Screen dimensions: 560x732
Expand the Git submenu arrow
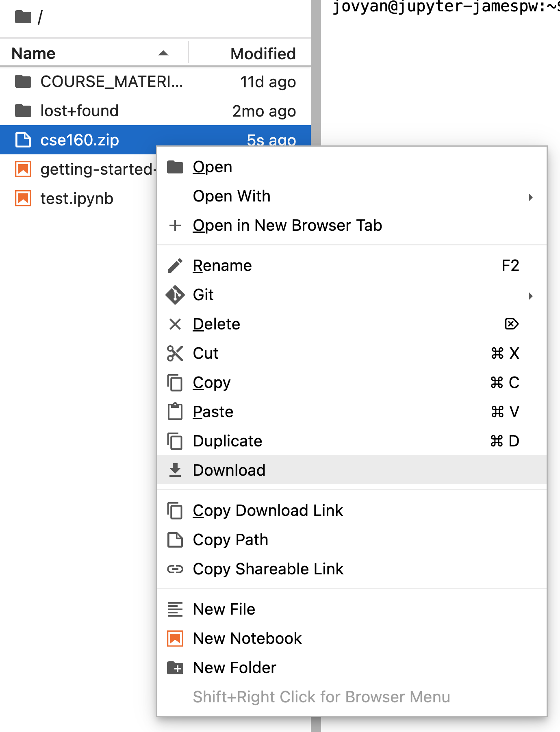point(530,296)
